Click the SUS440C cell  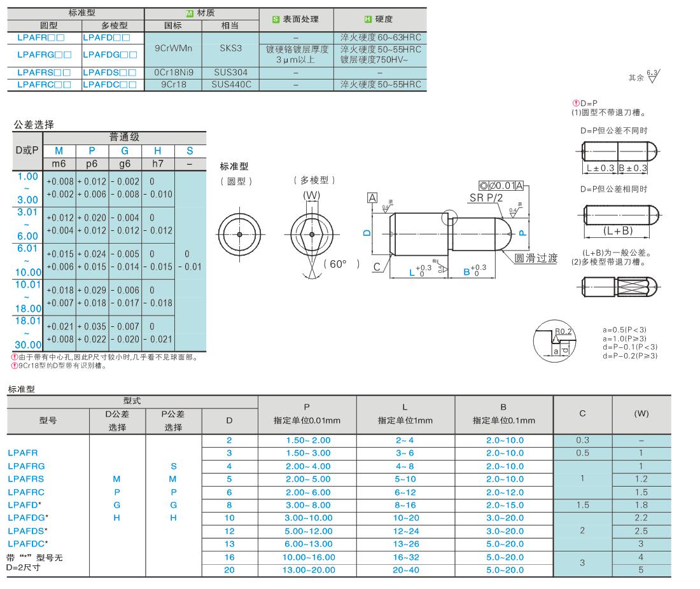[231, 85]
